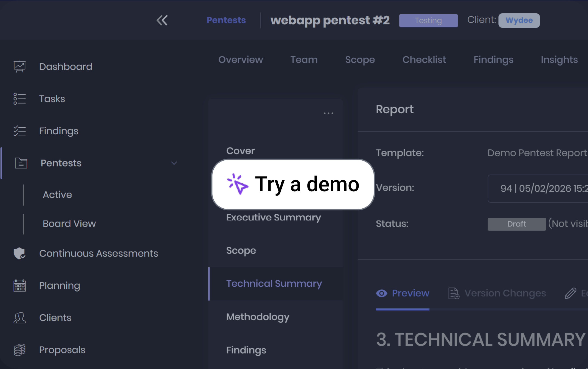This screenshot has height=369, width=588.
Task: Select the Scope report section
Action: (x=241, y=251)
